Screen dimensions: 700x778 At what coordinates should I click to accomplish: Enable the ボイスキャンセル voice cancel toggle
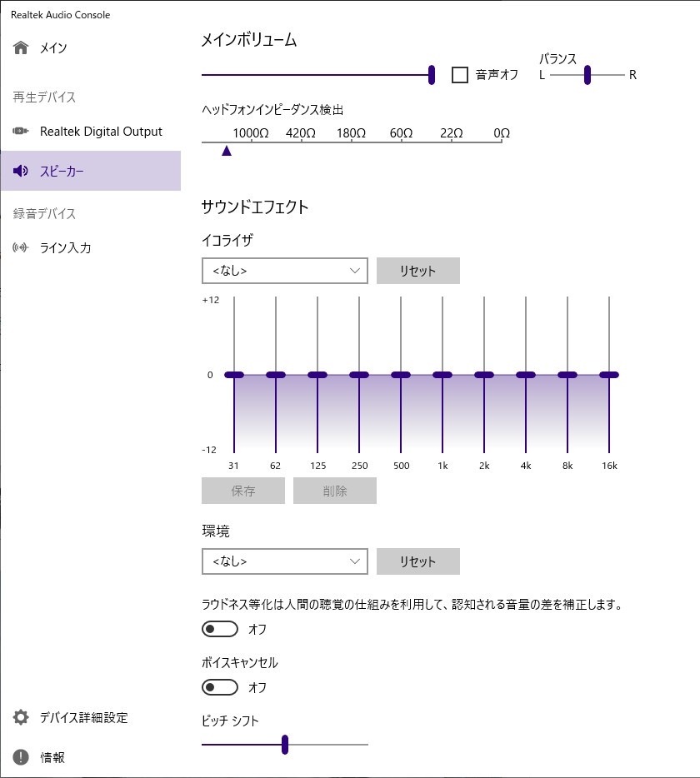click(x=220, y=686)
